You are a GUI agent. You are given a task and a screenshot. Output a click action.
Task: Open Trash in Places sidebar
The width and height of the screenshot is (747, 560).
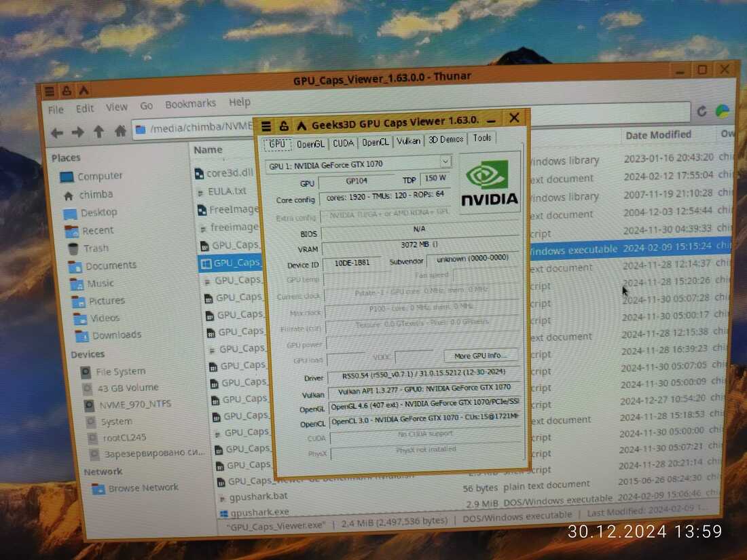pos(88,248)
